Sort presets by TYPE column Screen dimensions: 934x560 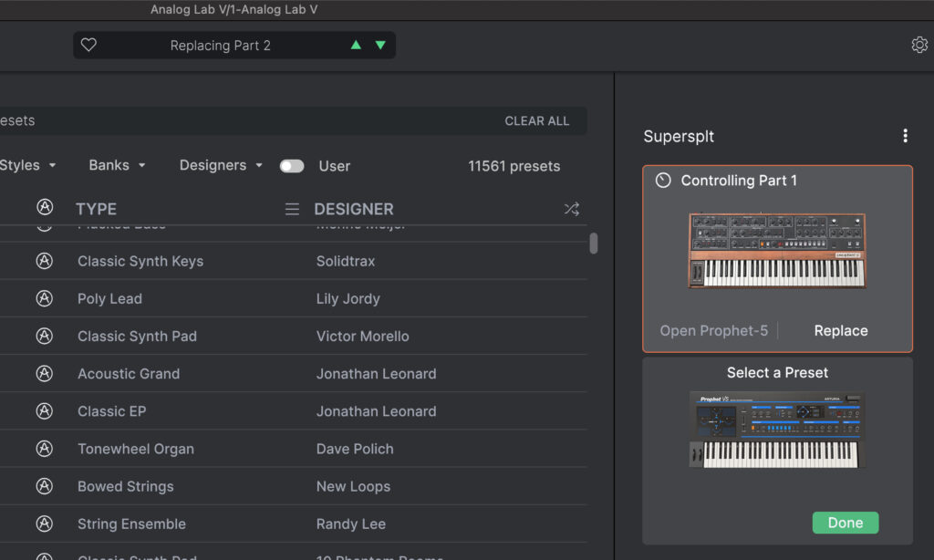point(96,209)
